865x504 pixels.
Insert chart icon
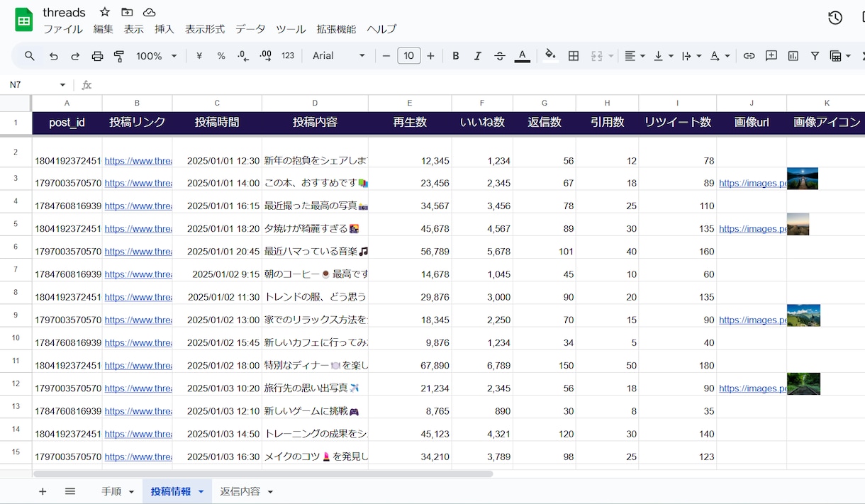793,56
